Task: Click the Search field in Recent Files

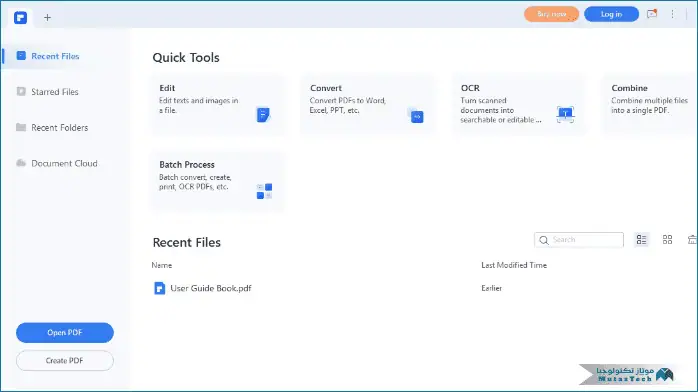Action: (x=579, y=240)
